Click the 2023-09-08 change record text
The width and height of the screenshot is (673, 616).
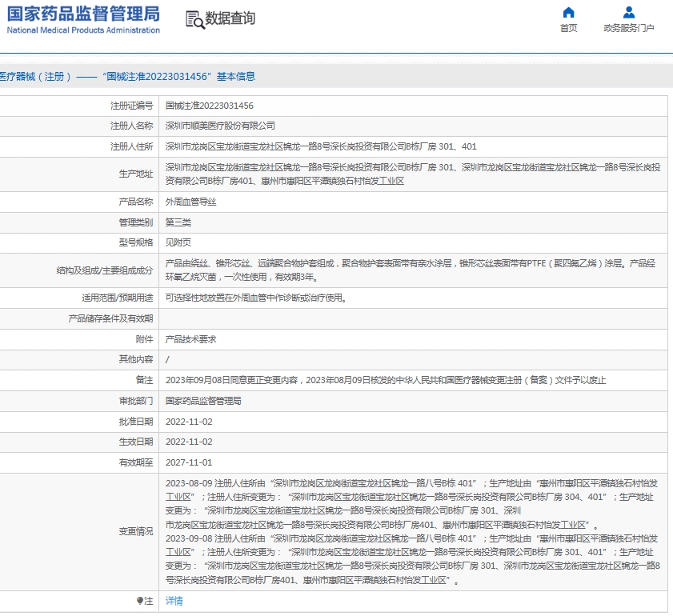click(412, 559)
